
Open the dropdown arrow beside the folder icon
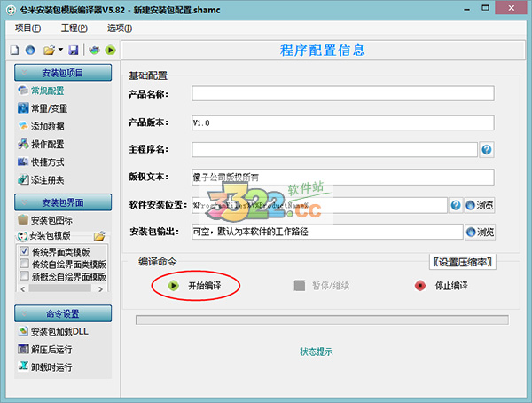[x=60, y=50]
